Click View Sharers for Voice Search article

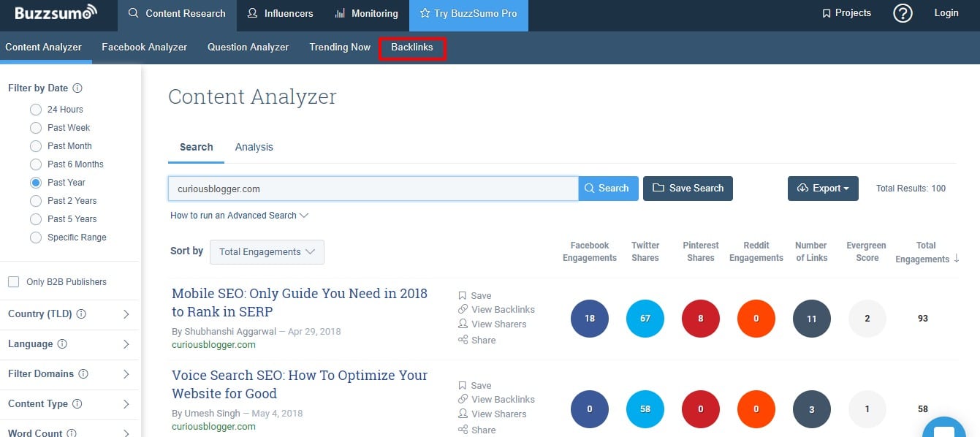coord(492,414)
